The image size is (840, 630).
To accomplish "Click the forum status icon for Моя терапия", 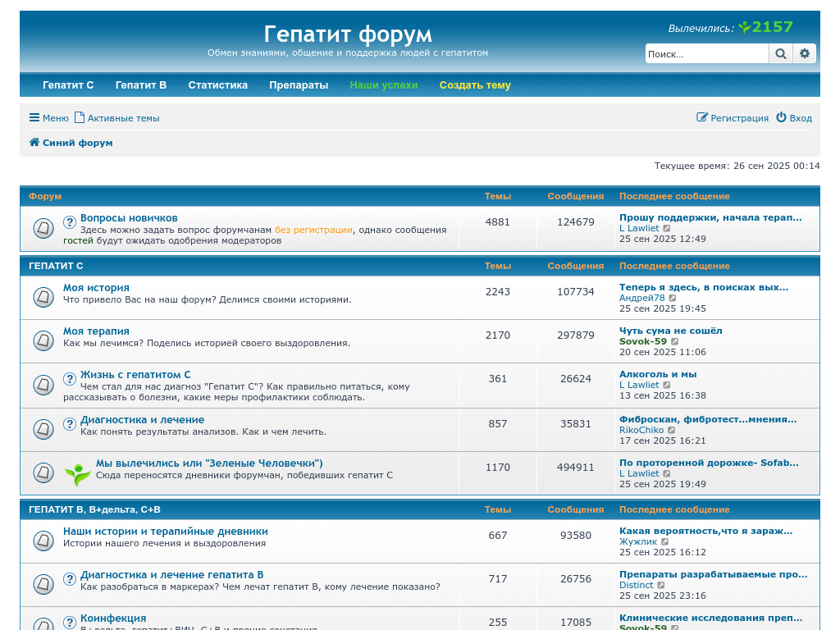I will point(43,340).
